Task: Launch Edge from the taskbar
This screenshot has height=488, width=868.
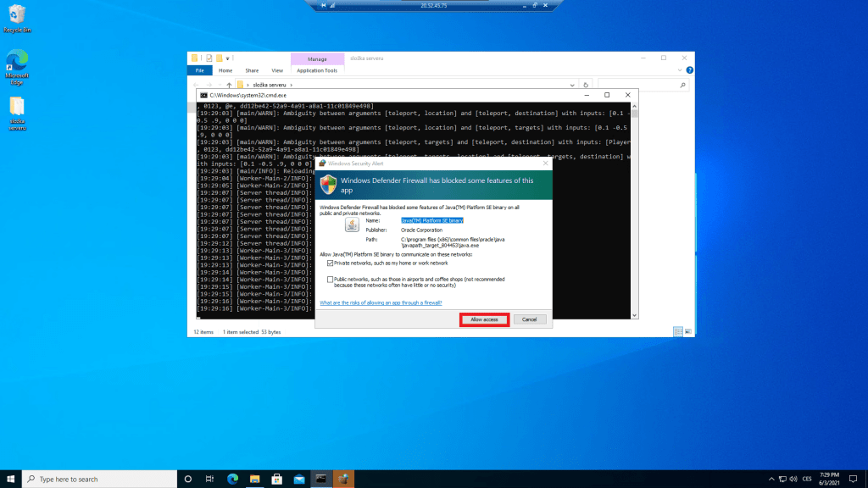Action: [232, 480]
